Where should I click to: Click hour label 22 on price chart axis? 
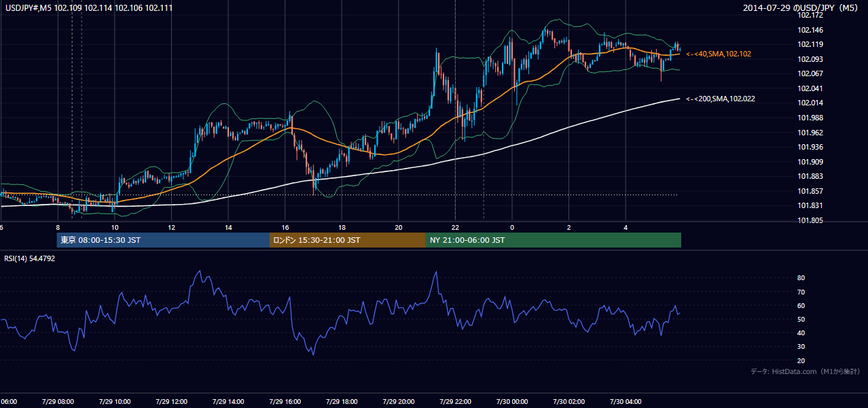click(x=455, y=227)
